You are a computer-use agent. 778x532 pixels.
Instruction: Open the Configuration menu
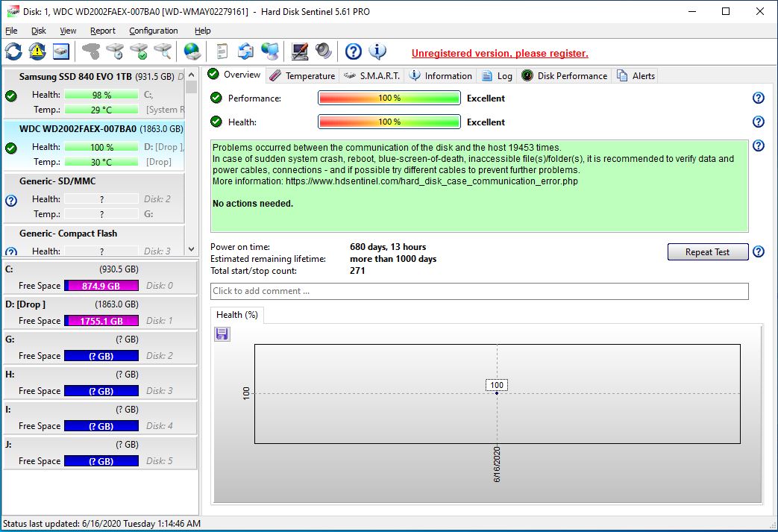[x=154, y=31]
